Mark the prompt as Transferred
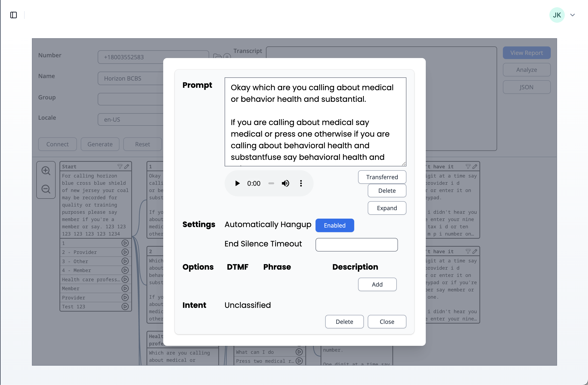This screenshot has height=385, width=588. pos(382,177)
